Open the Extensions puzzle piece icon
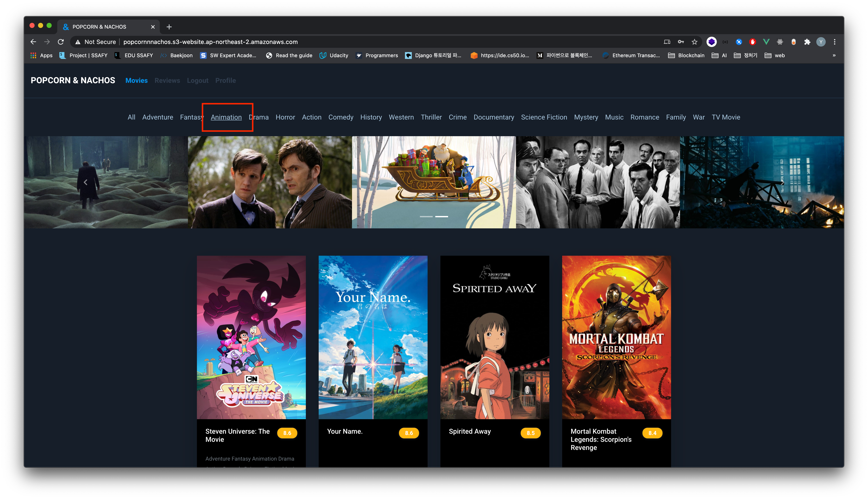The image size is (868, 499). point(807,42)
